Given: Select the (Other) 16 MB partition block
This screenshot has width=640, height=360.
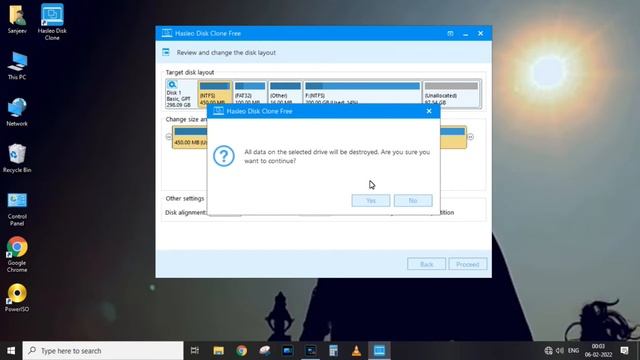Looking at the screenshot, I should point(285,93).
